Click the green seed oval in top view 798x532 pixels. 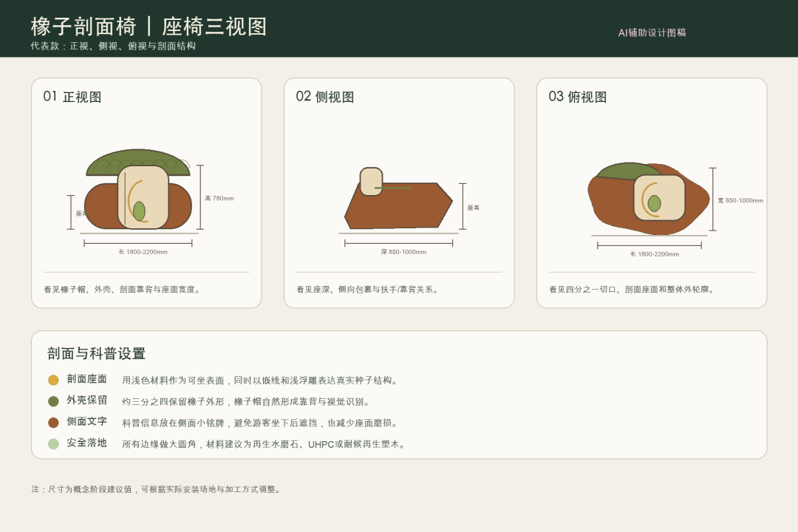click(655, 204)
